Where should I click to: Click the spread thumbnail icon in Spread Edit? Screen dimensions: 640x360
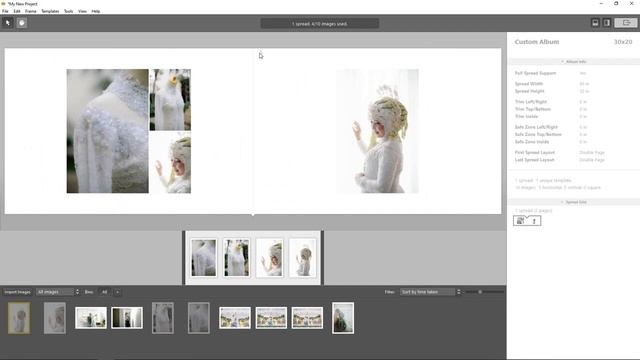point(520,221)
